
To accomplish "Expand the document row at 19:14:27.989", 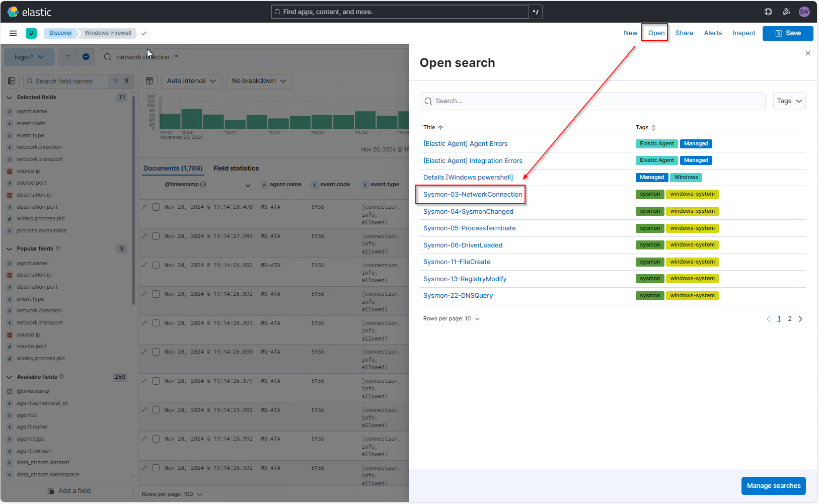I will 144,236.
